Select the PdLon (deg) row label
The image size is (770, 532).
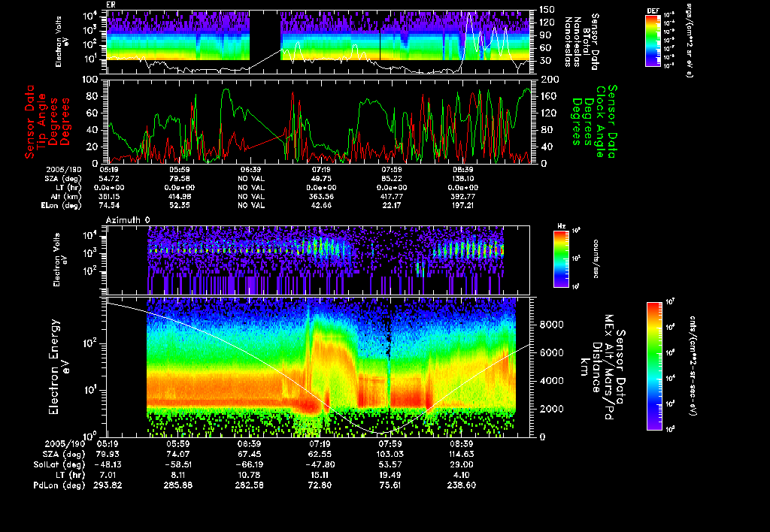coord(59,485)
